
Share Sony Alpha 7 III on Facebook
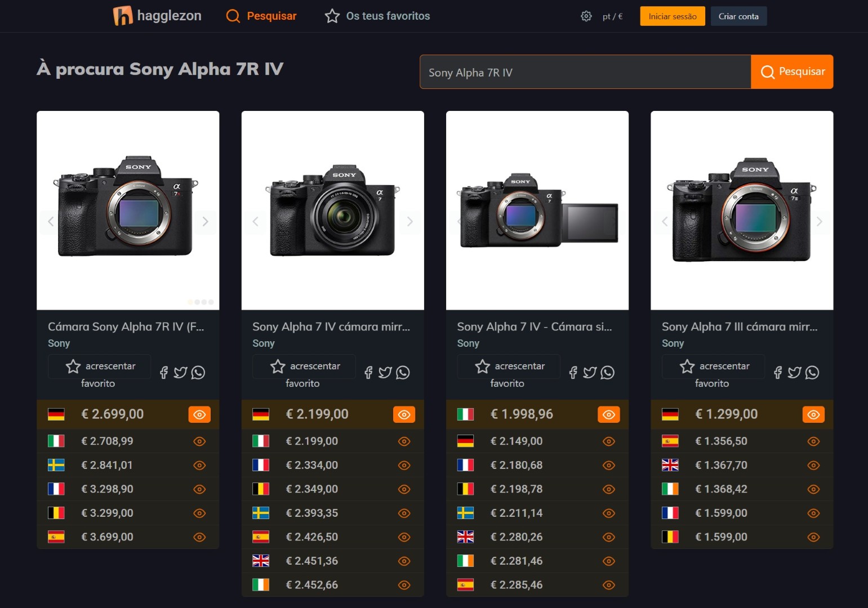coord(778,373)
